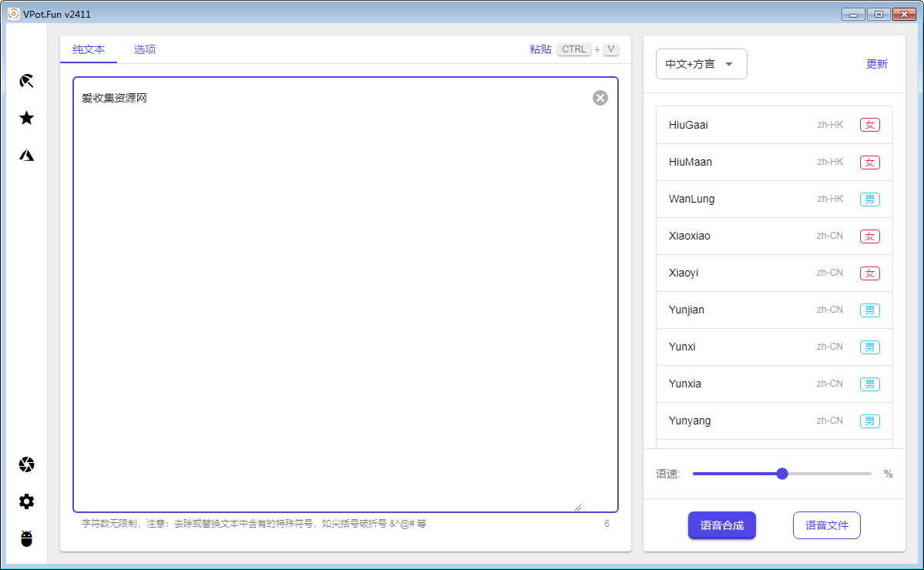This screenshot has height=570, width=924.
Task: Close the VPot.Fun window
Action: [x=904, y=14]
